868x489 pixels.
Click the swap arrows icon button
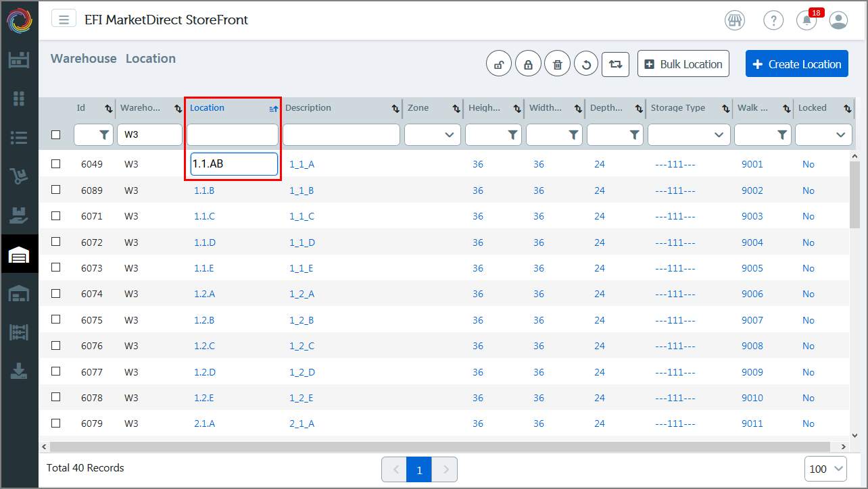[x=615, y=64]
